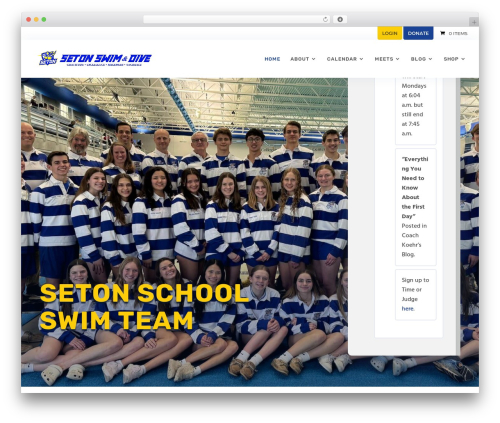Open the shopping cart icon

[x=442, y=33]
